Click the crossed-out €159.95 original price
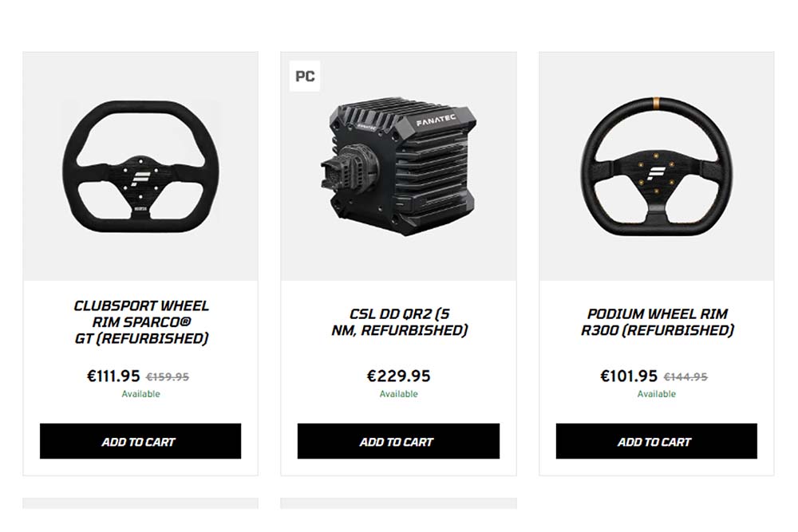This screenshot has width=798, height=532. 168,377
